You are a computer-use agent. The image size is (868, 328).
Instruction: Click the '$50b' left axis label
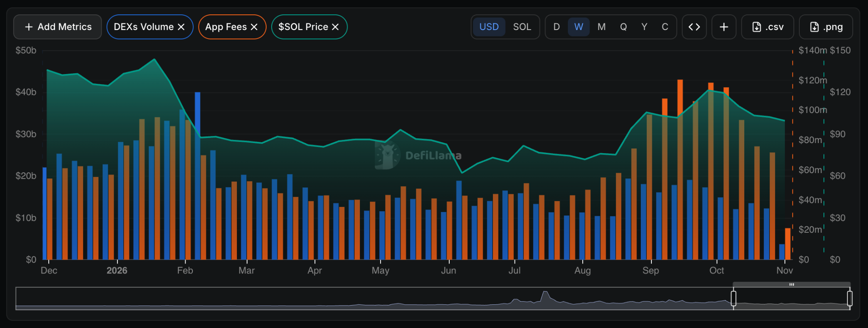[x=26, y=50]
